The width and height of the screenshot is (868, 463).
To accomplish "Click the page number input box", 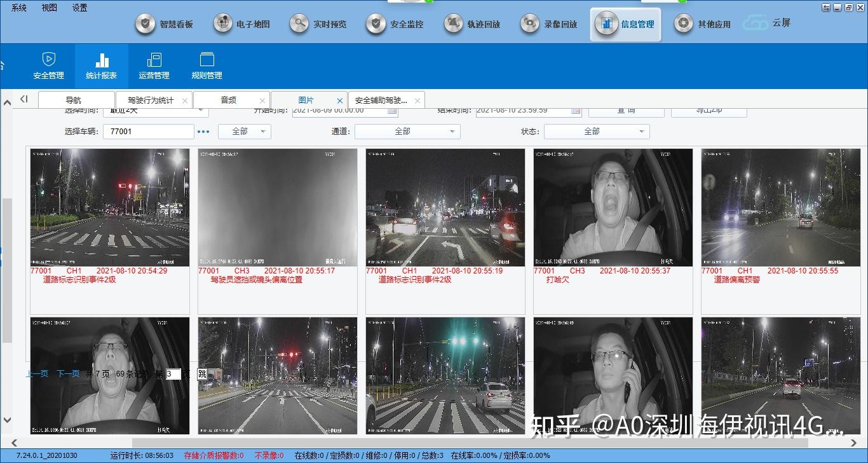I will [x=173, y=374].
